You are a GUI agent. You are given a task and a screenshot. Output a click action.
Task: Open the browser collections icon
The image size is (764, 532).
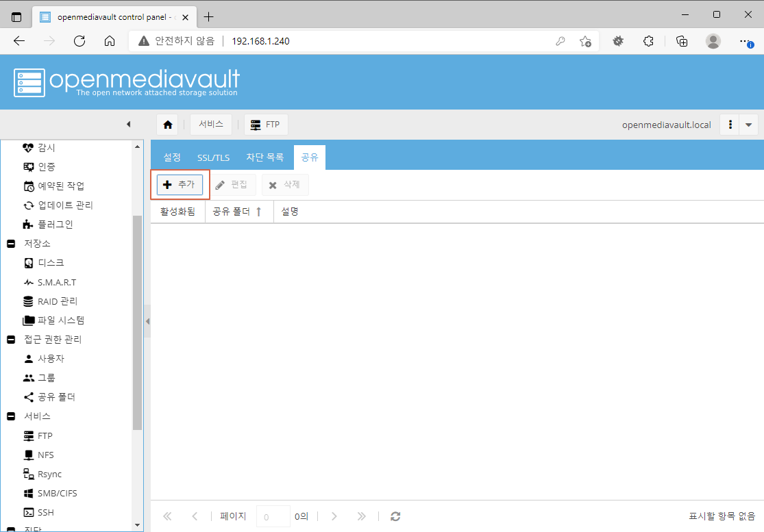tap(682, 41)
